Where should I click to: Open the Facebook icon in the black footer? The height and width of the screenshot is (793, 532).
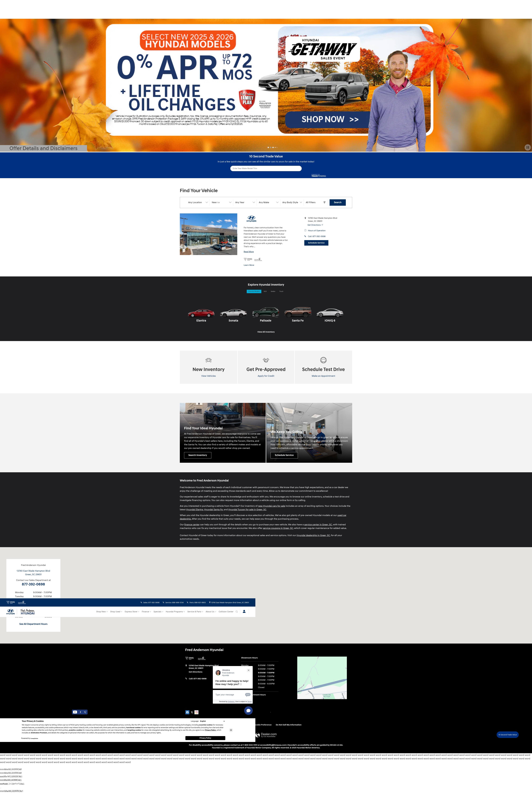187,712
